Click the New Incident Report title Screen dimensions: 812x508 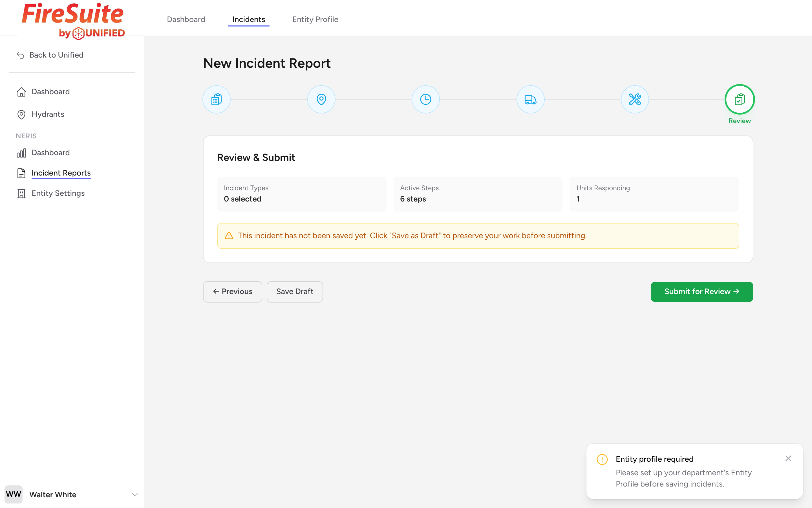267,63
